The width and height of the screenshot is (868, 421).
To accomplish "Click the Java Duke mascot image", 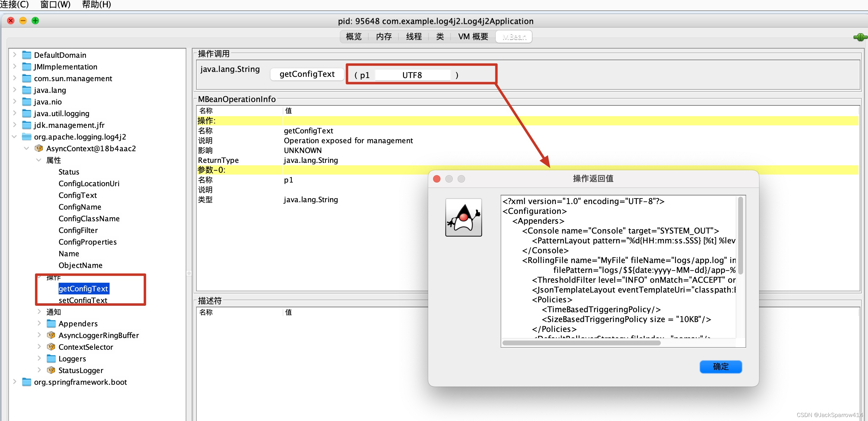I will 463,218.
